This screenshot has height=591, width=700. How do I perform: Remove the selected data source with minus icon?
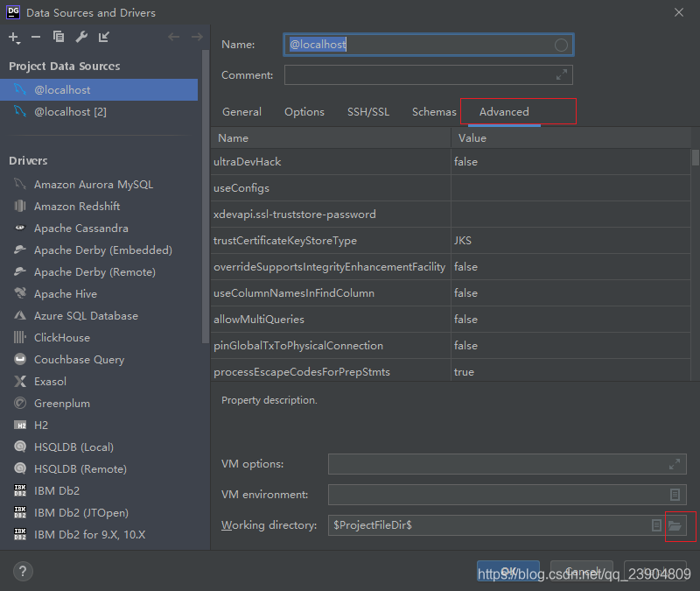click(36, 37)
